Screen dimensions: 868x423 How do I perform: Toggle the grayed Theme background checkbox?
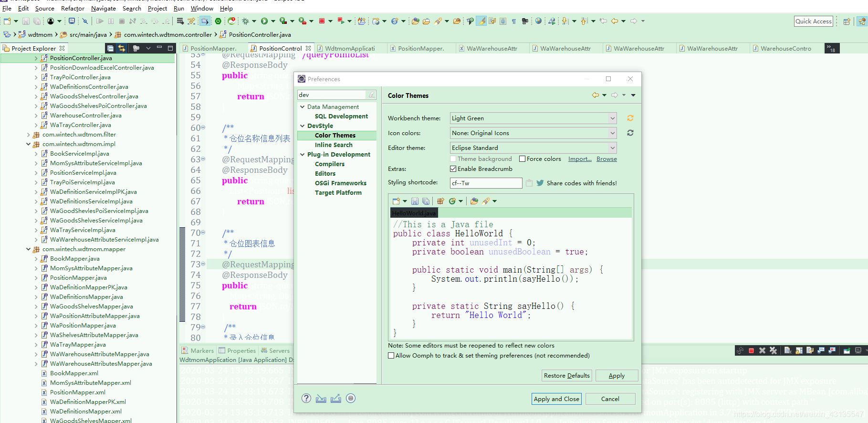tap(453, 159)
